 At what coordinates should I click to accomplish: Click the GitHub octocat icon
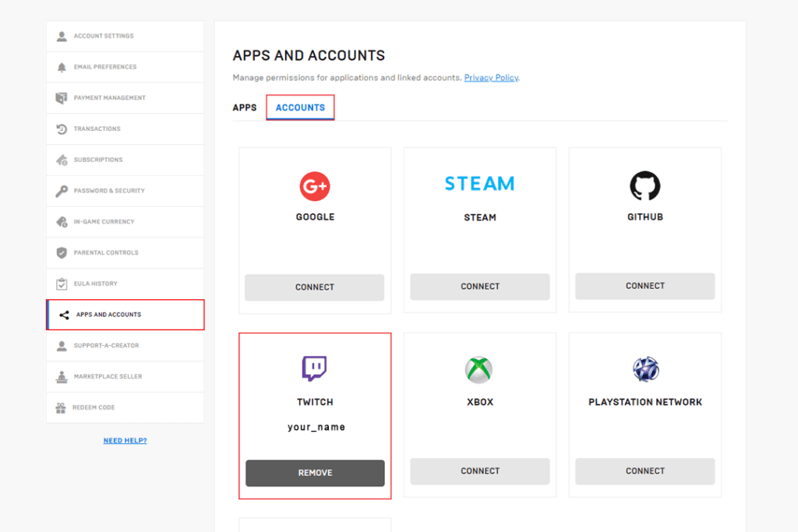click(x=644, y=185)
